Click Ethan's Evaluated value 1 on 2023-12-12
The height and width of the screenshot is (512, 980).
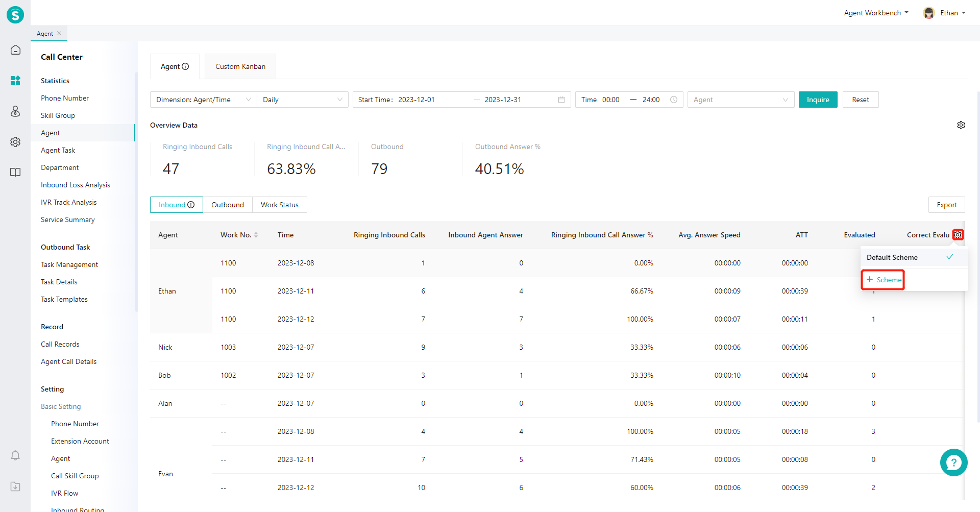point(873,319)
